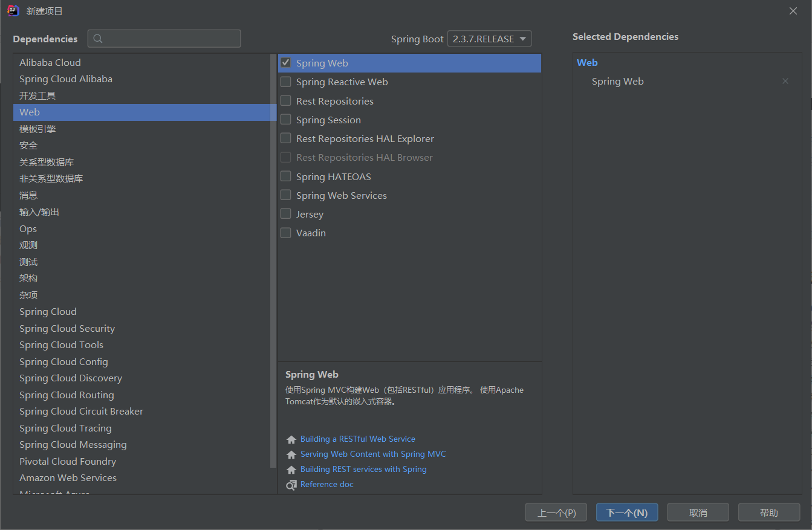Enable the Jersey dependency checkbox

coord(286,214)
